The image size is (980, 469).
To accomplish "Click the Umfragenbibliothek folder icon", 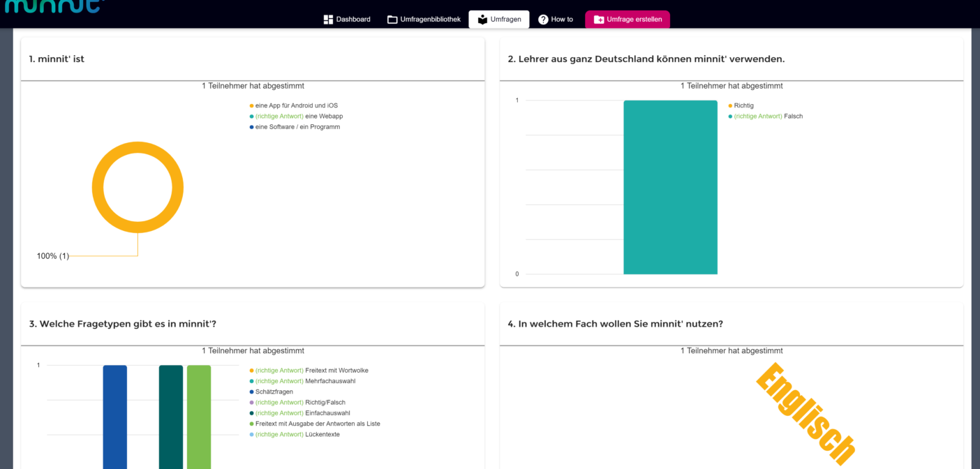I will 392,20.
